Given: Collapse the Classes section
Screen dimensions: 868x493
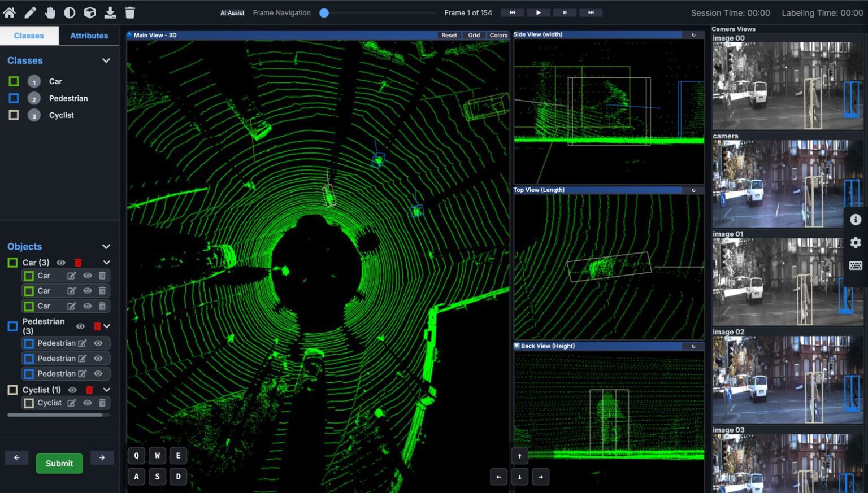Looking at the screenshot, I should pyautogui.click(x=106, y=60).
